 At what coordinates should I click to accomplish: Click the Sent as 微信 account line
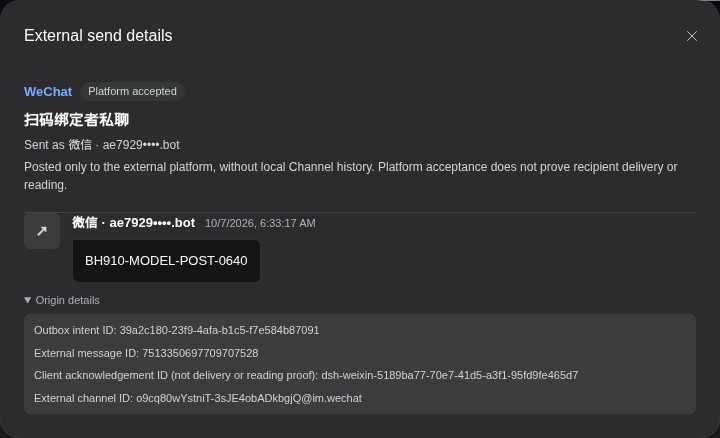(101, 145)
